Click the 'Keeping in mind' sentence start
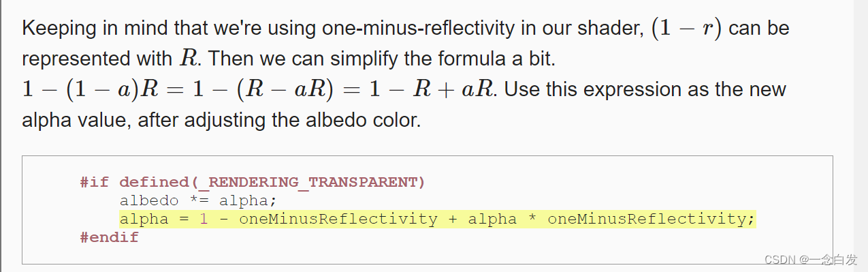The width and height of the screenshot is (868, 272). coord(79,29)
